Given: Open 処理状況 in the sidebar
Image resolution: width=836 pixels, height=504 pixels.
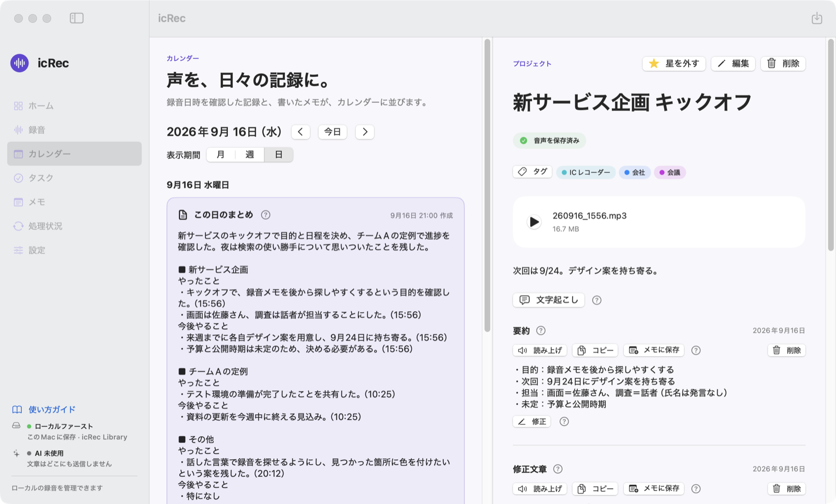Looking at the screenshot, I should (74, 226).
